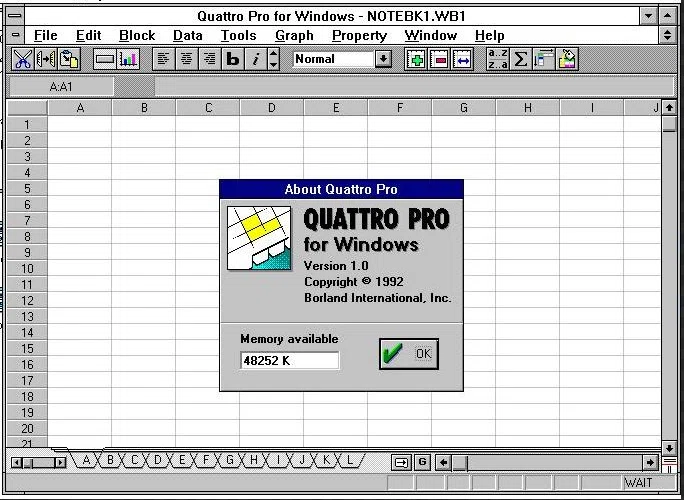Click the Memory available value field
Viewport: 684px width, 500px height.
pos(290,361)
